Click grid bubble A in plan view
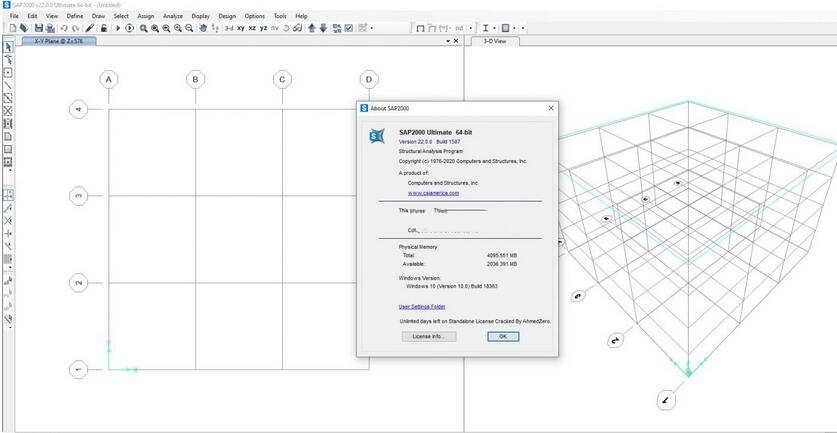This screenshot has height=433, width=837. tap(109, 80)
